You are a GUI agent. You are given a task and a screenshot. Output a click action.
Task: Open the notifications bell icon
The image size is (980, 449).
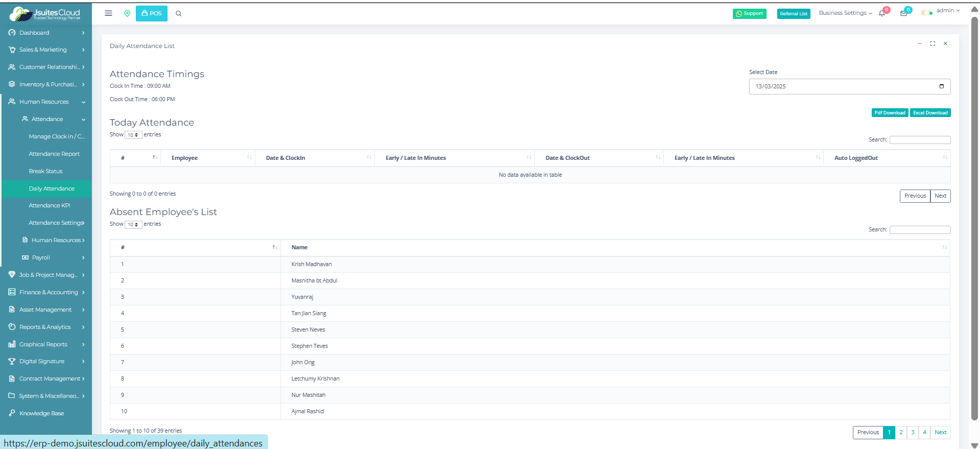882,13
